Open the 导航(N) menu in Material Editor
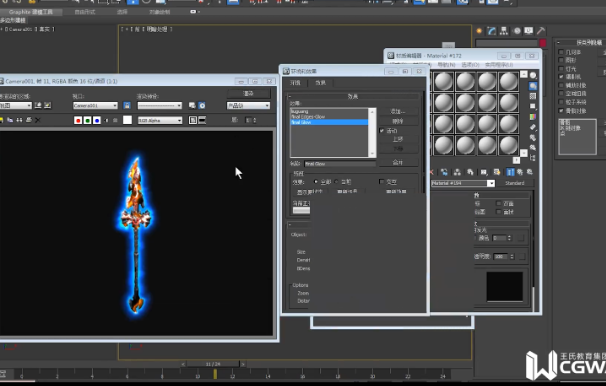 click(x=446, y=65)
